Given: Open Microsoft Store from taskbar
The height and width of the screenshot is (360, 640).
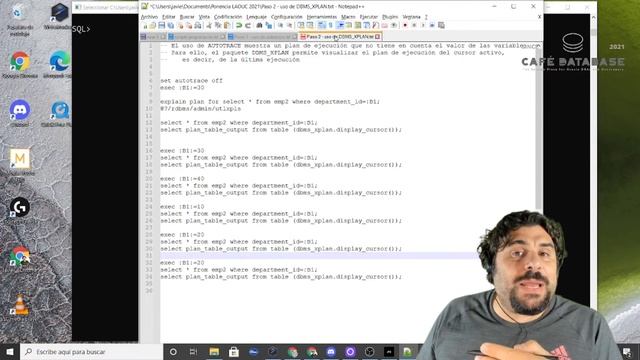Looking at the screenshot, I should [233, 351].
